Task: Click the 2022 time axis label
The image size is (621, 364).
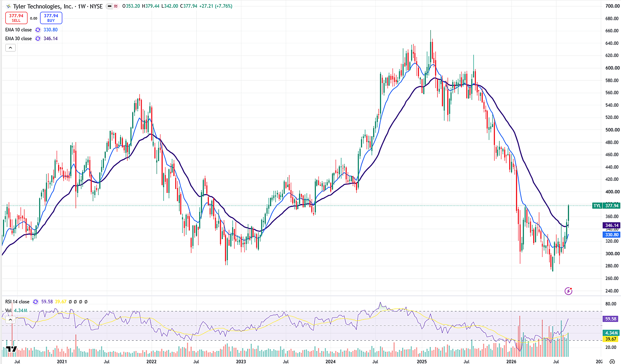Action: click(x=151, y=361)
